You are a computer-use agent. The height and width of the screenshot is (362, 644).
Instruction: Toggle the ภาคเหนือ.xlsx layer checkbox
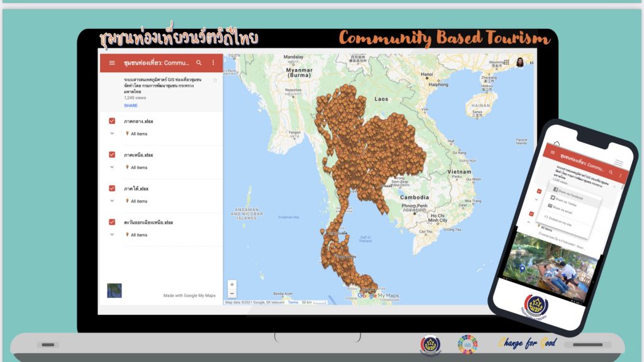coord(112,155)
